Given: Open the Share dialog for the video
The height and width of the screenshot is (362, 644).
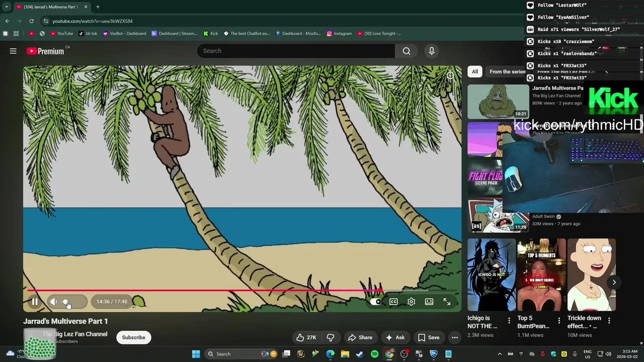Looking at the screenshot, I should coord(360,337).
